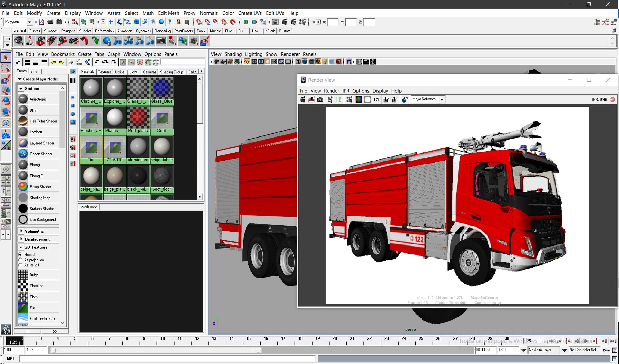Enable snap to curves magnet icon
The height and width of the screenshot is (364, 619).
click(208, 22)
